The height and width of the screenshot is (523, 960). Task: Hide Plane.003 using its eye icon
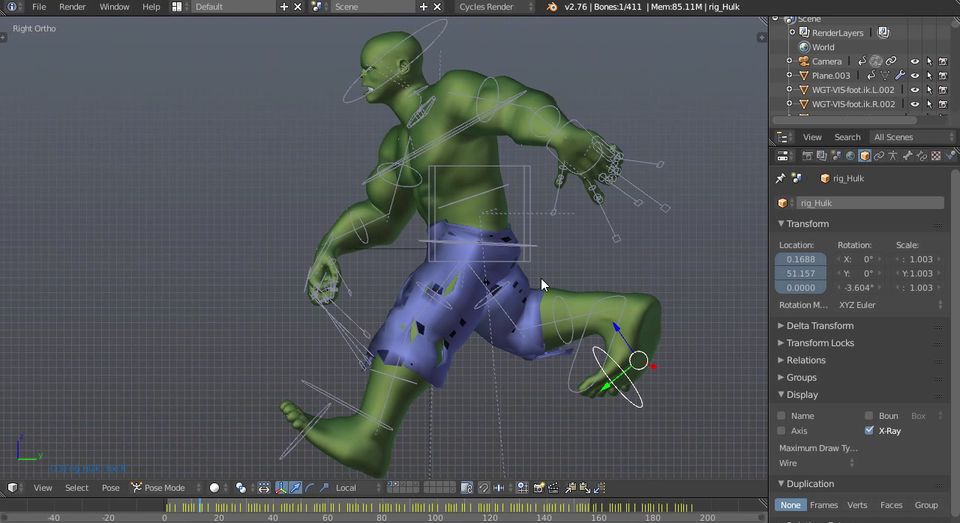(915, 75)
